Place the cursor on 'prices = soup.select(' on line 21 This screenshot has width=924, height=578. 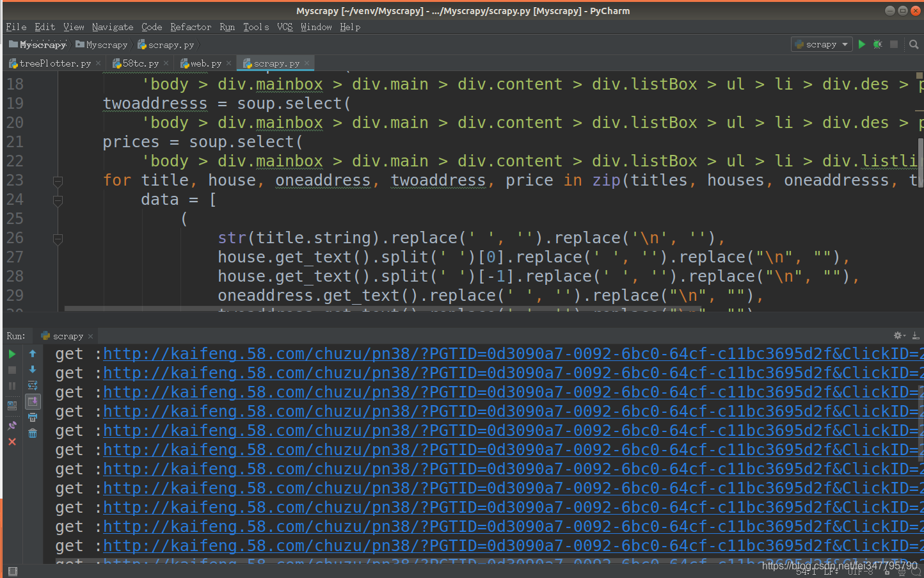pyautogui.click(x=203, y=141)
